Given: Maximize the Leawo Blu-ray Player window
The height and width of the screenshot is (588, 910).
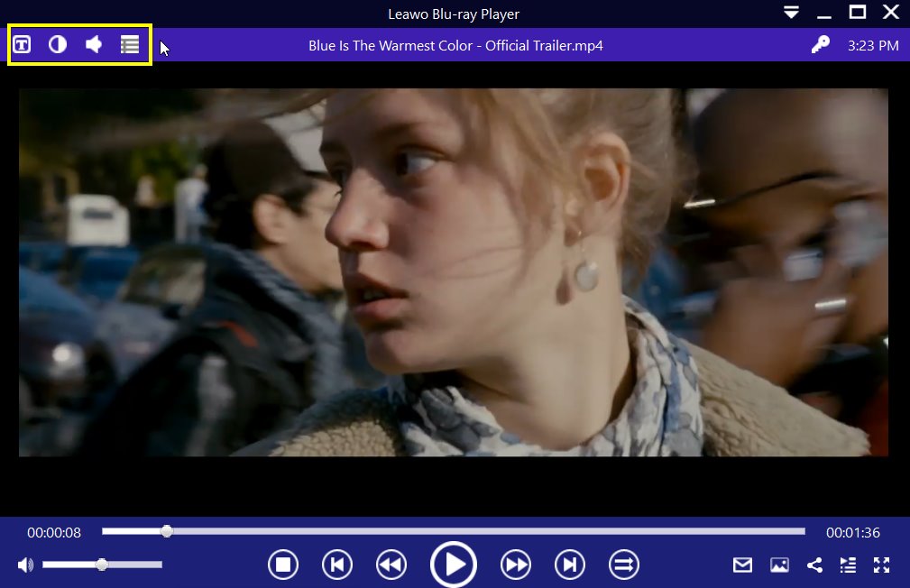Looking at the screenshot, I should 858,12.
